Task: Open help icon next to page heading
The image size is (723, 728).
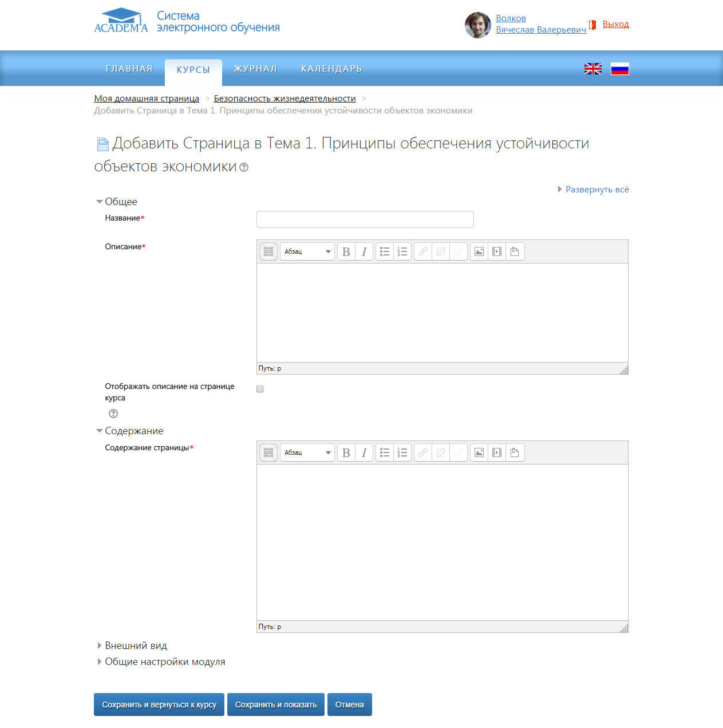Action: point(244,167)
